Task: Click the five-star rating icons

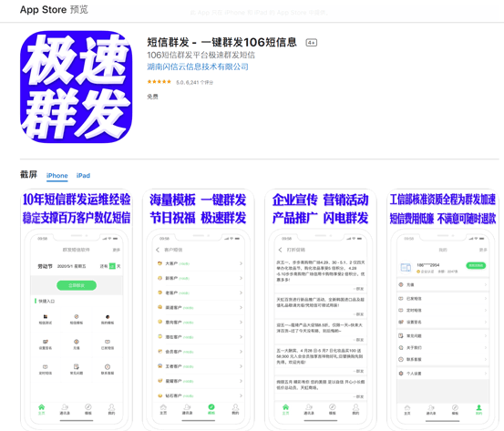Action: (159, 82)
